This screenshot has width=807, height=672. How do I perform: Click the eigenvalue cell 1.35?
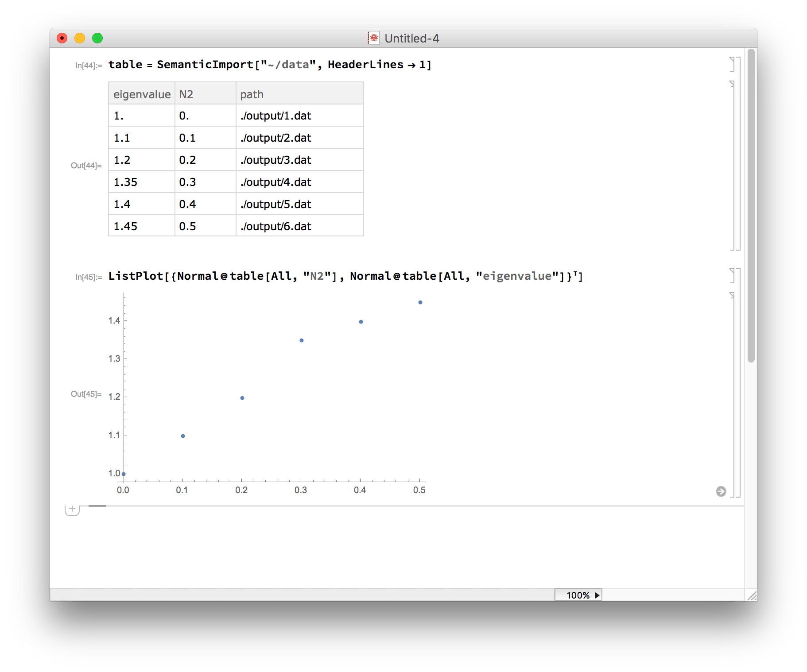click(142, 182)
